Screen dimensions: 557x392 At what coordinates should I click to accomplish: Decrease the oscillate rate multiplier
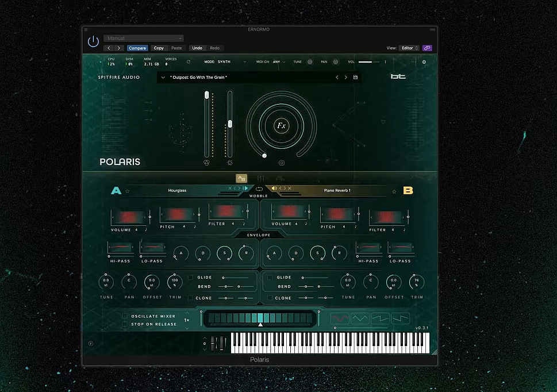pos(187,328)
